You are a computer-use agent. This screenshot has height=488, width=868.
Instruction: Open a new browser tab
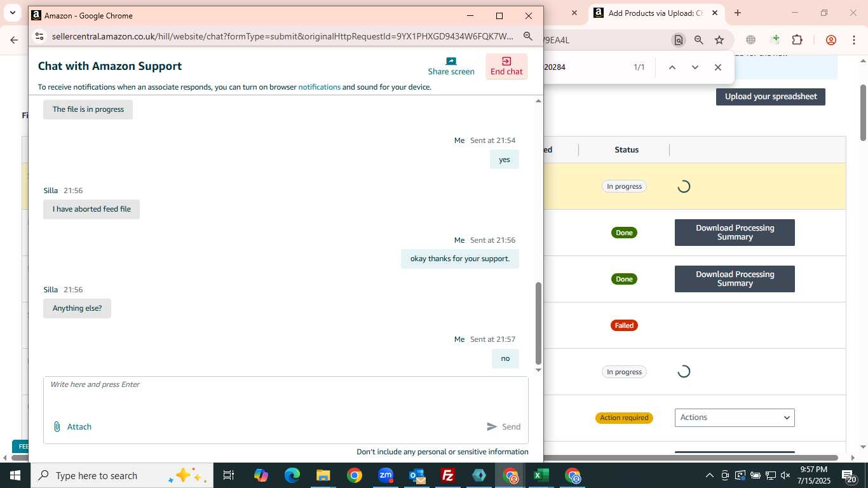click(x=737, y=13)
